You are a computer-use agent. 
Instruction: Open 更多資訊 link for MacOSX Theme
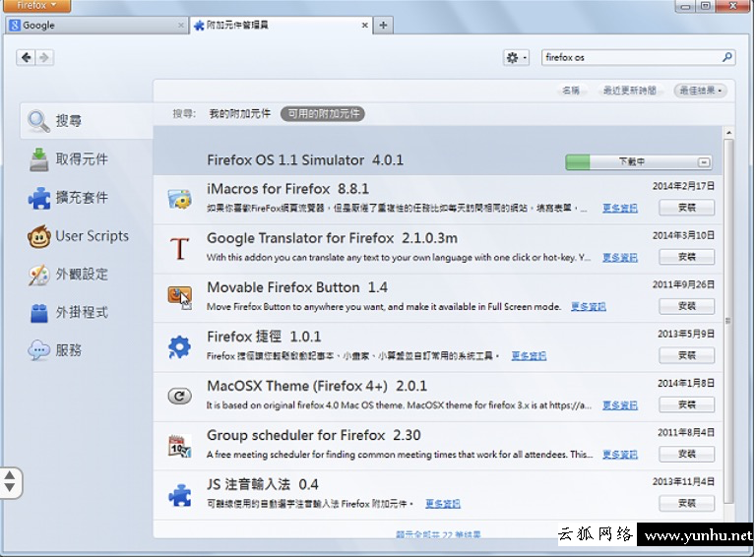[620, 405]
